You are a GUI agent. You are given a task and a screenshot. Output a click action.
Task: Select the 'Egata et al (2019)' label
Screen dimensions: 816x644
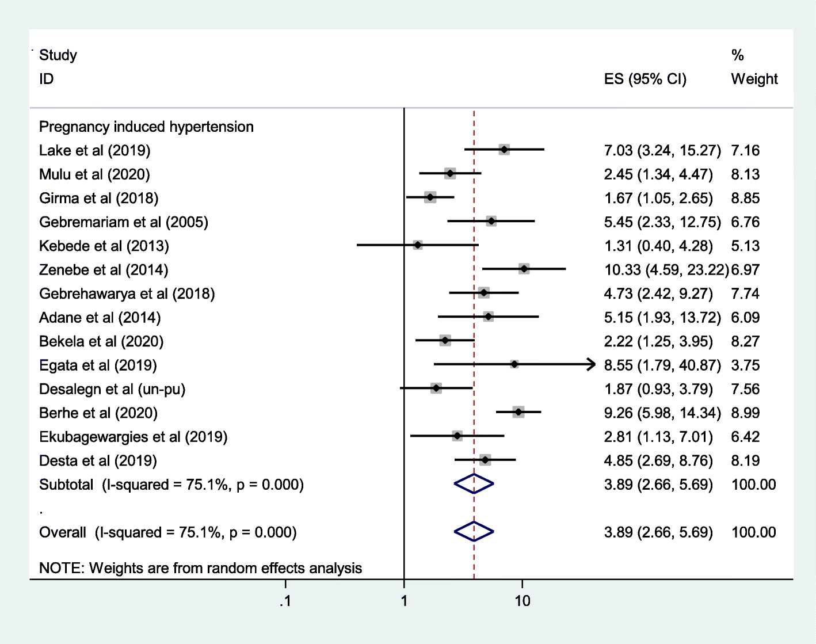click(x=98, y=365)
